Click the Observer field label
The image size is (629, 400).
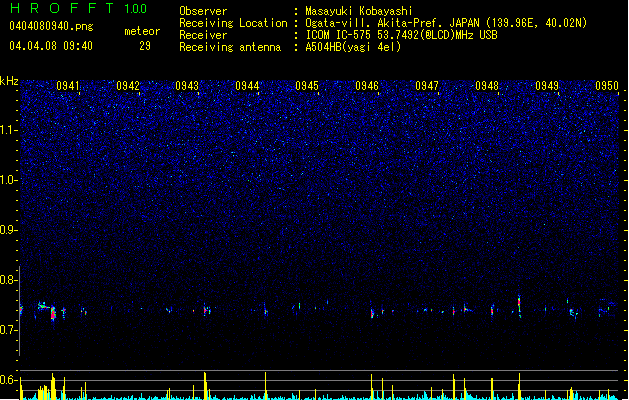[x=203, y=11]
